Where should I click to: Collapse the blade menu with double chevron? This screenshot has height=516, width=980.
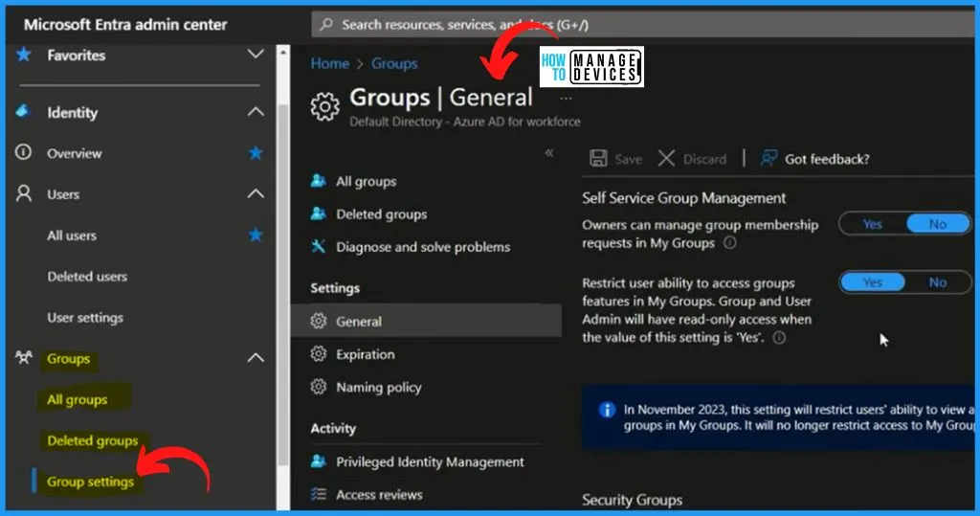click(548, 153)
